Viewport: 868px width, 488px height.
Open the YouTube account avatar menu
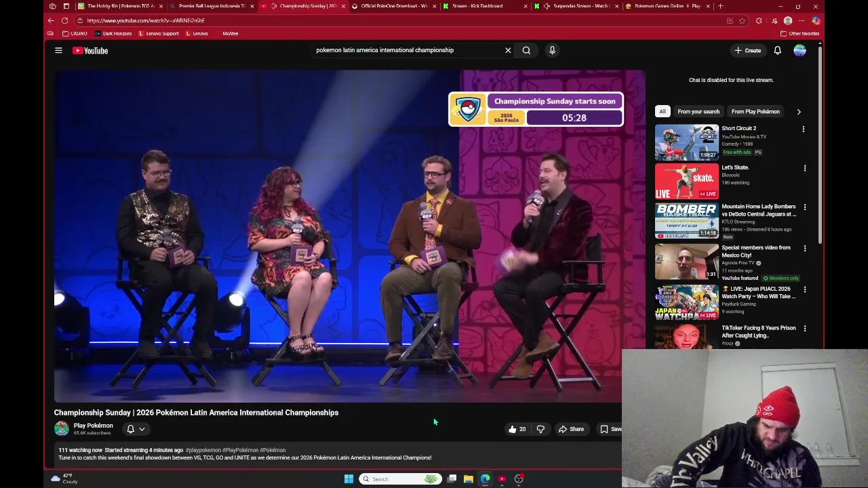(x=800, y=50)
